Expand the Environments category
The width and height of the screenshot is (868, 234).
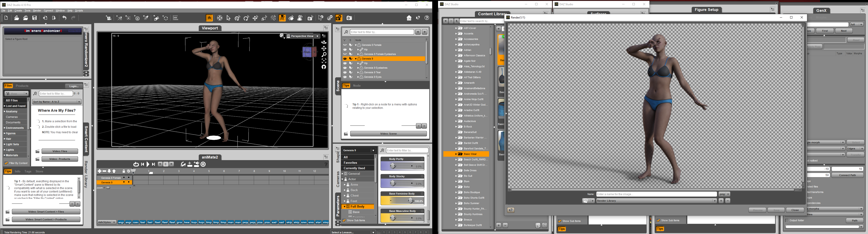[x=4, y=128]
